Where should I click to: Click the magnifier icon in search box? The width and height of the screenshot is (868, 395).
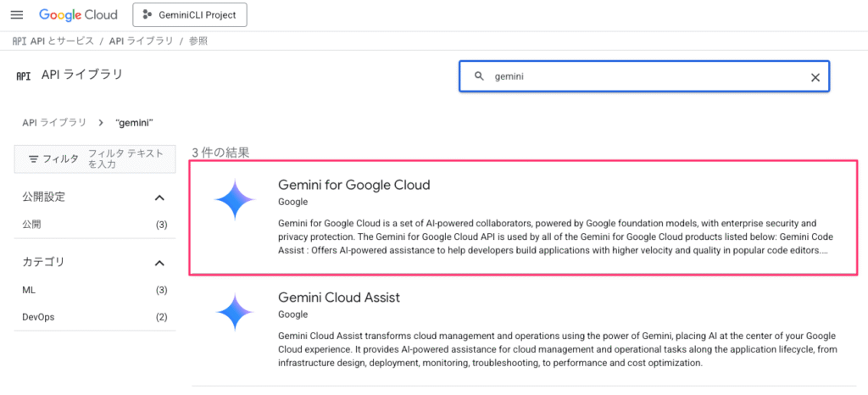point(480,76)
